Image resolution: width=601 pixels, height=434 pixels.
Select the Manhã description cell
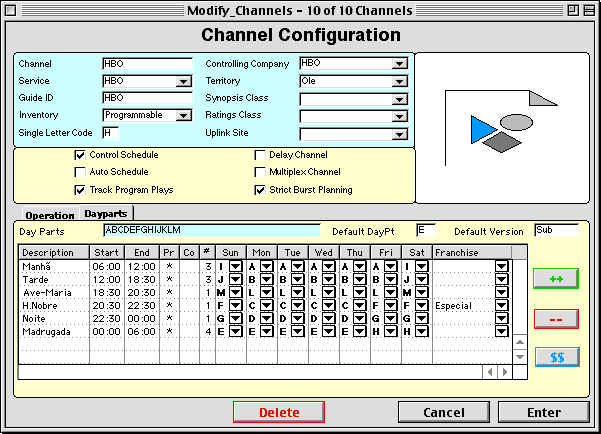click(x=54, y=266)
